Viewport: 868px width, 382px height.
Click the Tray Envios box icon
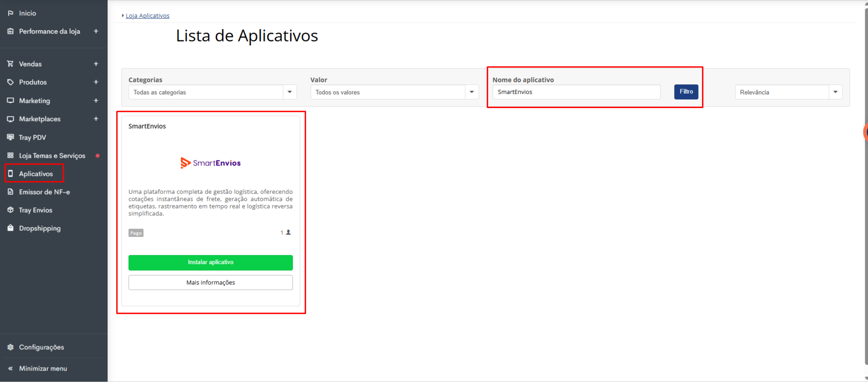point(10,210)
